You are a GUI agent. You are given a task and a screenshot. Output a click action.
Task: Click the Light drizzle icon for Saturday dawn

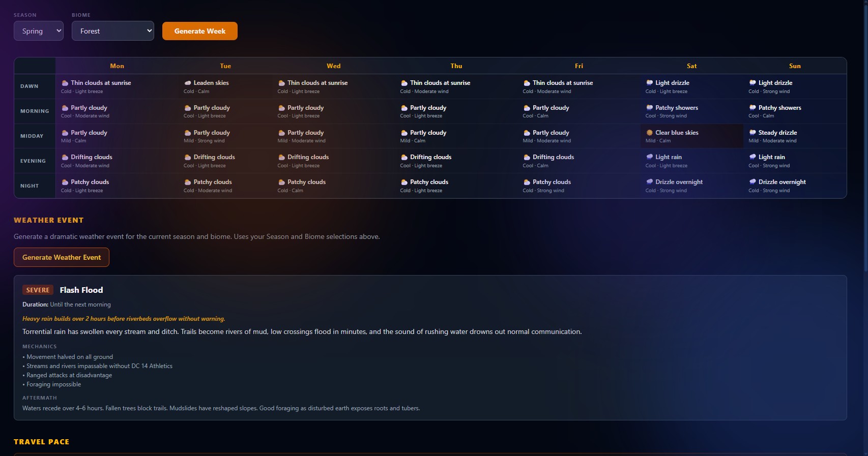(x=649, y=83)
